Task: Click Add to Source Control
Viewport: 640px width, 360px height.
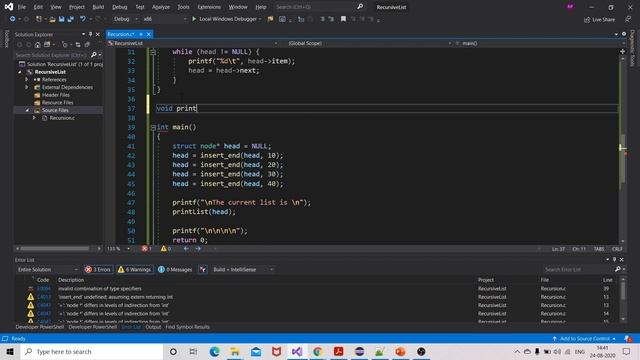Action: click(x=584, y=339)
